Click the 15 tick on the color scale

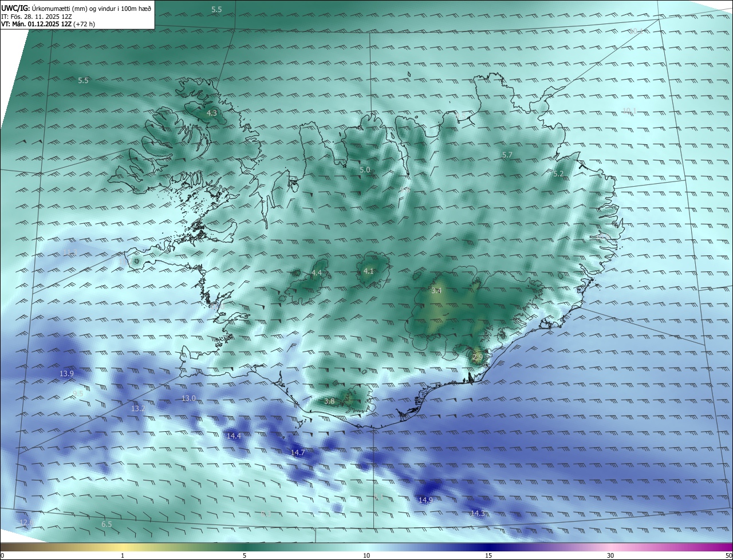tap(488, 555)
